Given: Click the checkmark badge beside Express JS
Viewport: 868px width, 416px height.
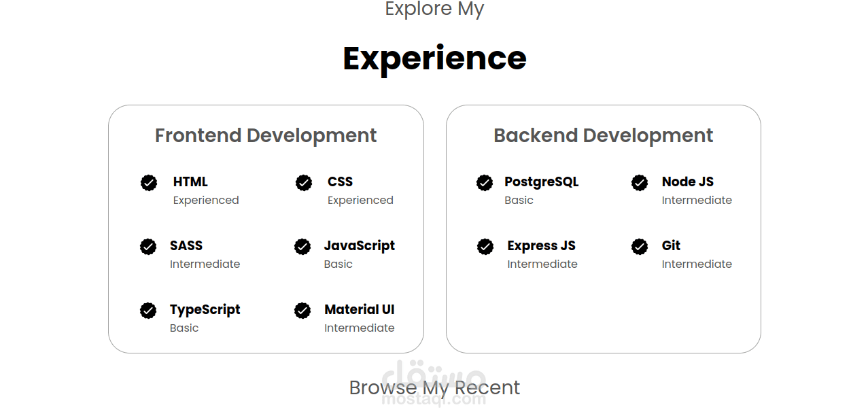Looking at the screenshot, I should tap(485, 247).
